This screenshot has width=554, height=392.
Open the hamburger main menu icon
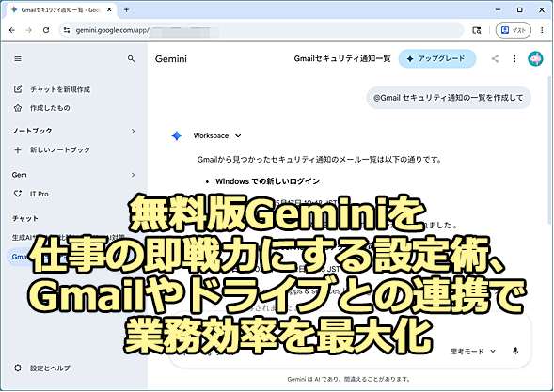click(x=18, y=58)
